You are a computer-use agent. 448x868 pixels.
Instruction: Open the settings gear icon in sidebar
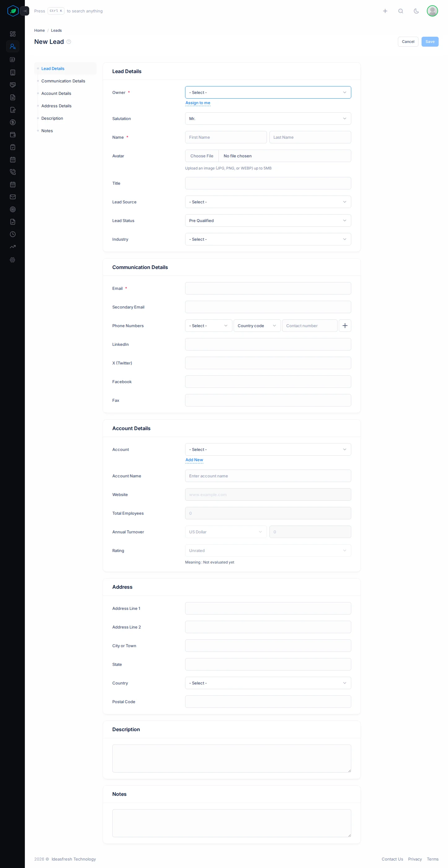[x=13, y=260]
